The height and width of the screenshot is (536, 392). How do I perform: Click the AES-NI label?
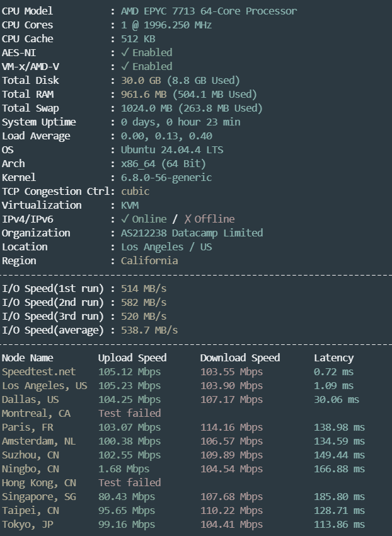point(19,52)
